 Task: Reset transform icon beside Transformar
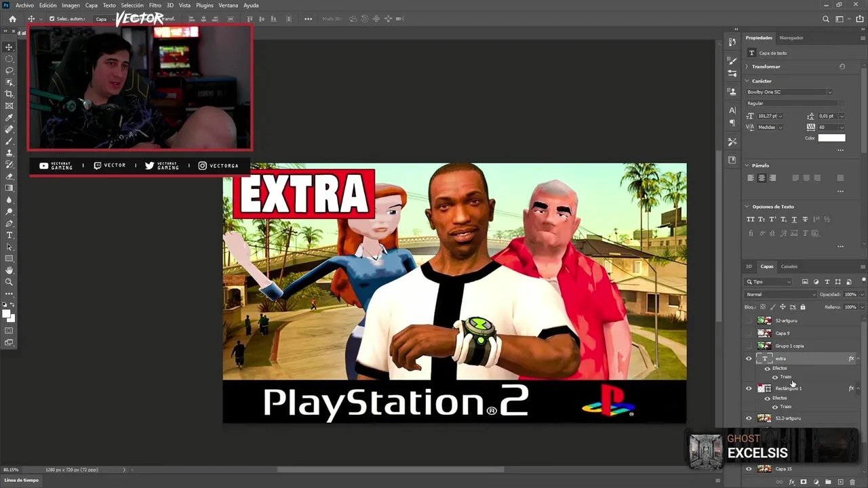pyautogui.click(x=842, y=66)
